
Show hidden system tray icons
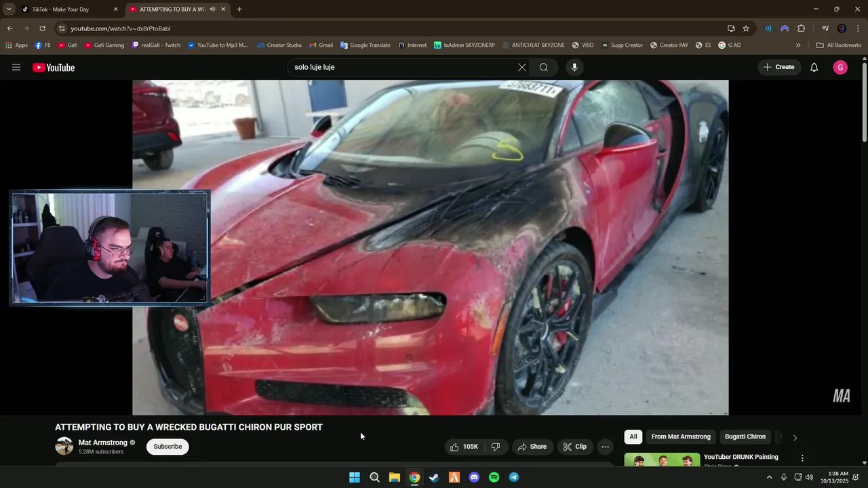point(769,477)
